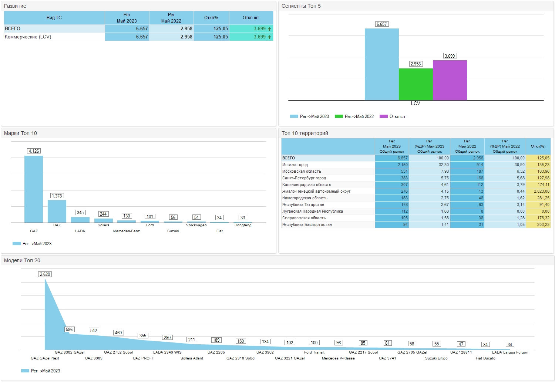The width and height of the screenshot is (555, 392).
Task: Select the UAZ bar labeled 1.378
Action: 57,212
